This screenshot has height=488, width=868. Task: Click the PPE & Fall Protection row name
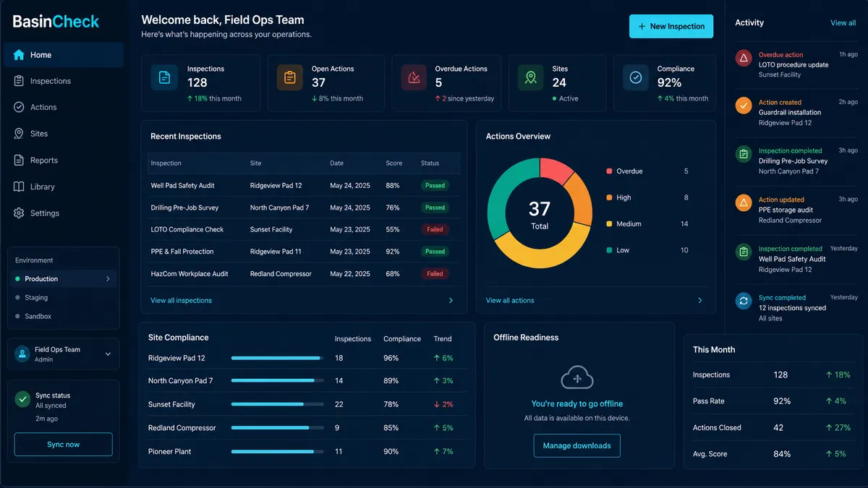182,252
